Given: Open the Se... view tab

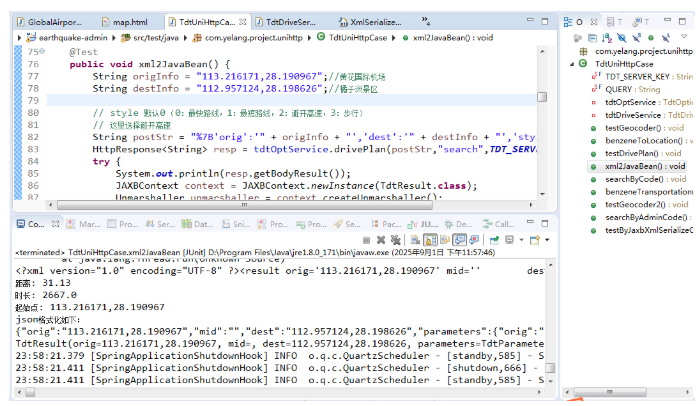Looking at the screenshot, I should coord(347,224).
